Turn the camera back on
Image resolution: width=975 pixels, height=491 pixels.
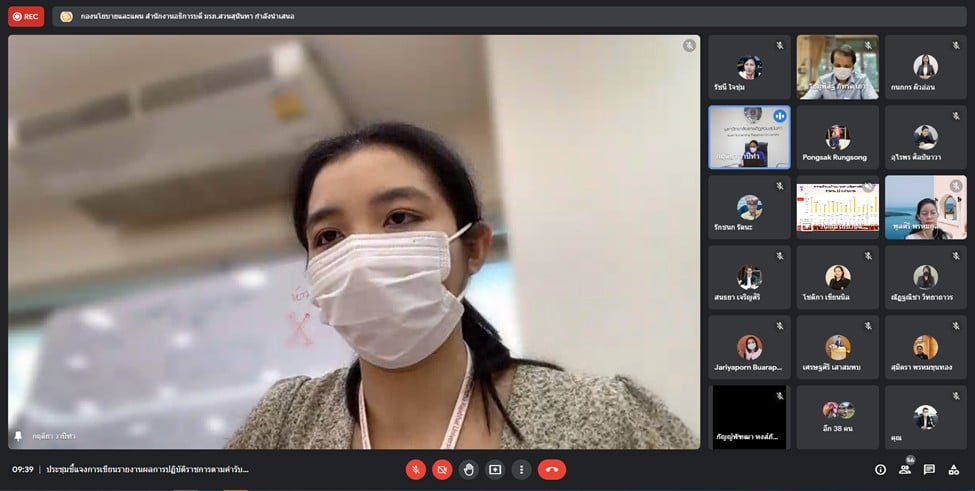pyautogui.click(x=442, y=469)
